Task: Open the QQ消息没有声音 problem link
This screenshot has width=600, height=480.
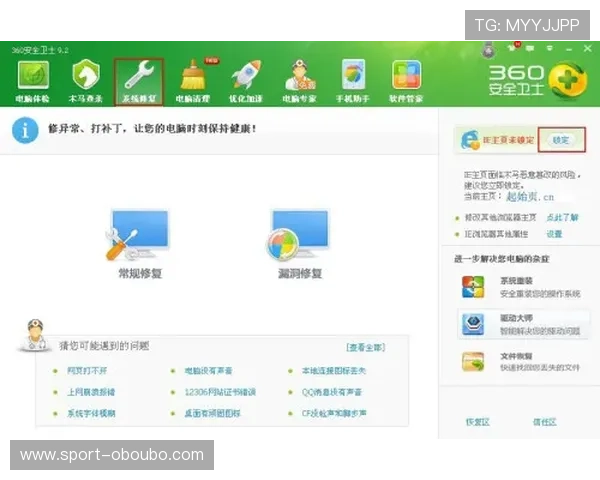Action: (x=332, y=392)
